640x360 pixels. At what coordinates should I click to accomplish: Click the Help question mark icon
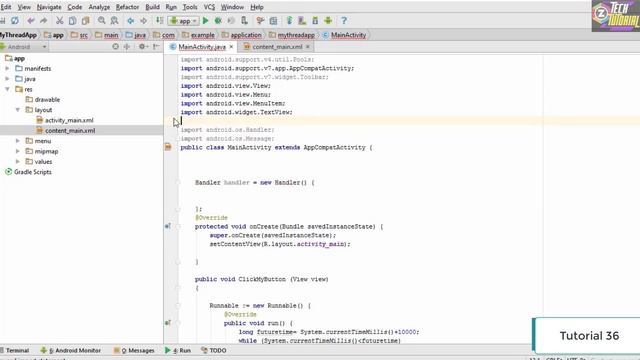(344, 20)
